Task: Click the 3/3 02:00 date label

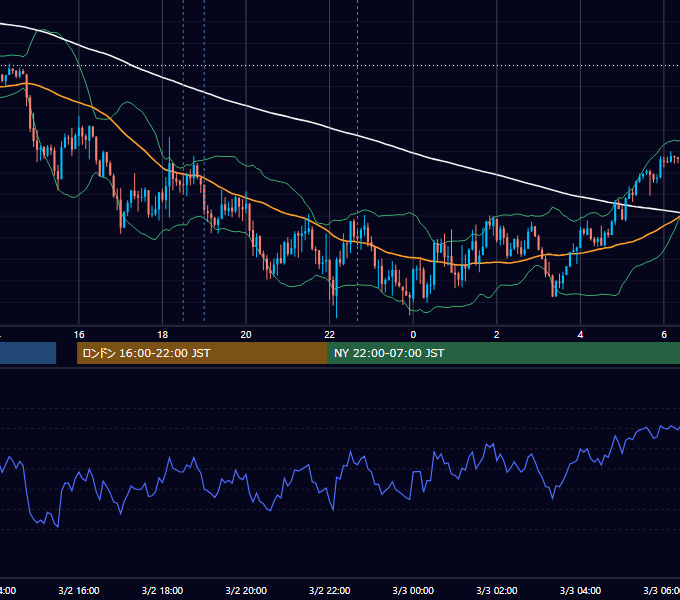Action: [497, 590]
